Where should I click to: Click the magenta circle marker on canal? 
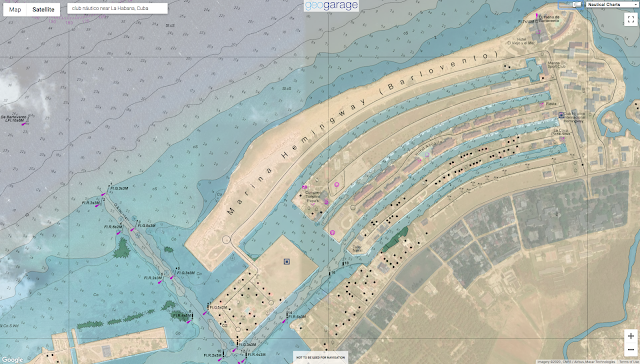[x=332, y=232]
